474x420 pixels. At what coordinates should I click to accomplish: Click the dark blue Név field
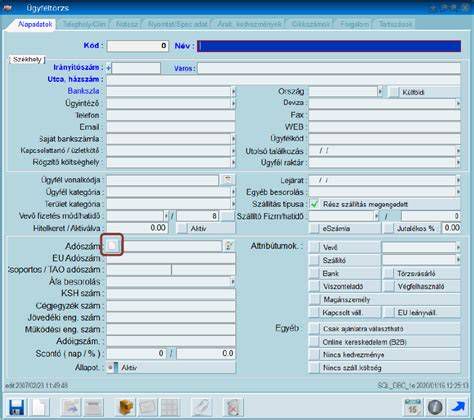click(329, 46)
